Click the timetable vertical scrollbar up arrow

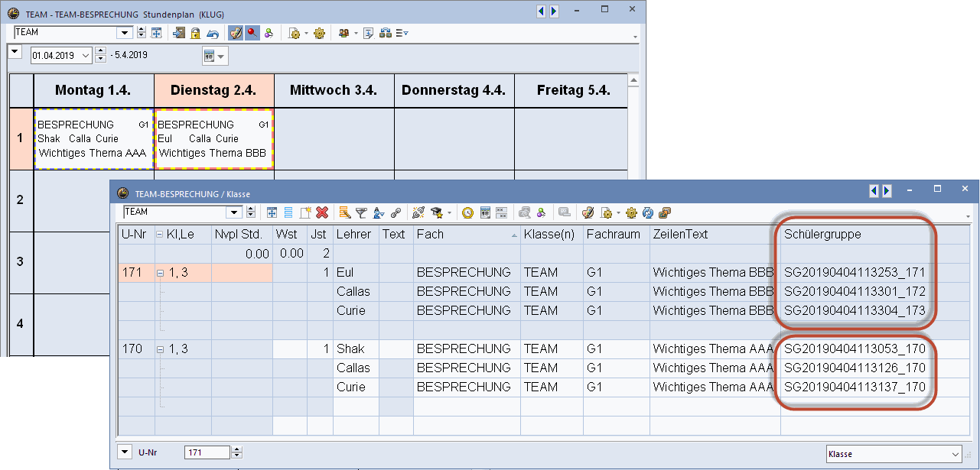[x=633, y=79]
